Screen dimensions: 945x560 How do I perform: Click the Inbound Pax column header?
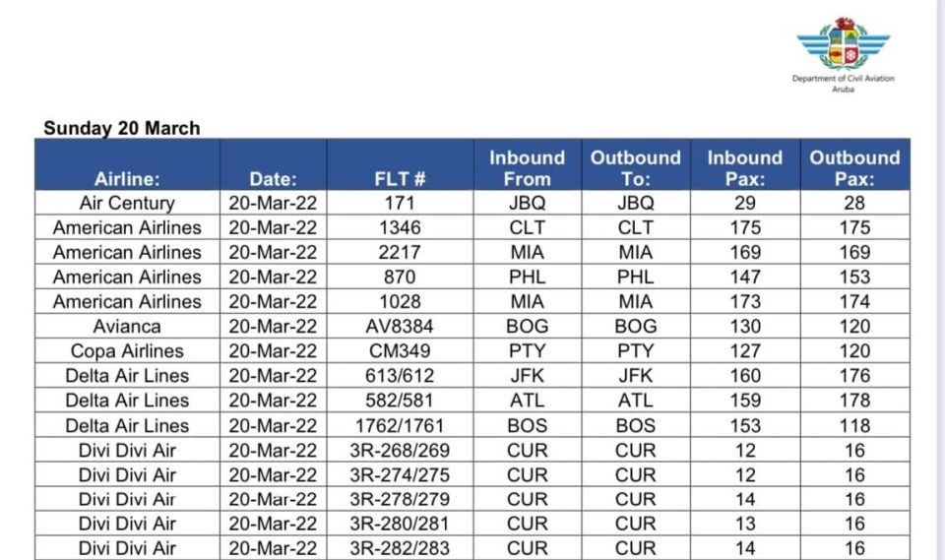[x=745, y=168]
